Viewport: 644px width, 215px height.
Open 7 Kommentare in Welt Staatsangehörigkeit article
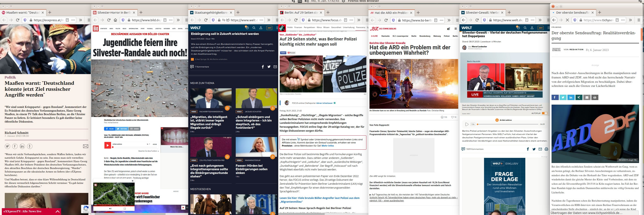200,67
